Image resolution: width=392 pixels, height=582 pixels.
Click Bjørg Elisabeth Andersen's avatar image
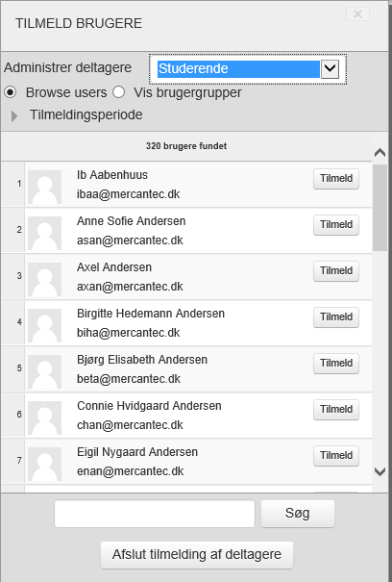pyautogui.click(x=44, y=371)
